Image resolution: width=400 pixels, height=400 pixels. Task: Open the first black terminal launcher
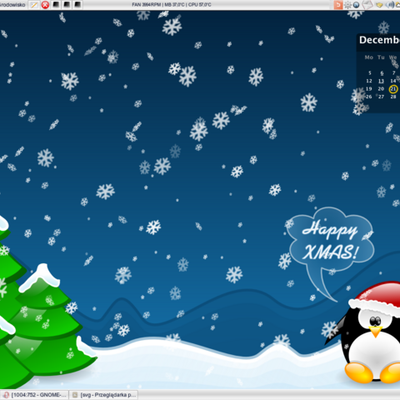pyautogui.click(x=56, y=5)
